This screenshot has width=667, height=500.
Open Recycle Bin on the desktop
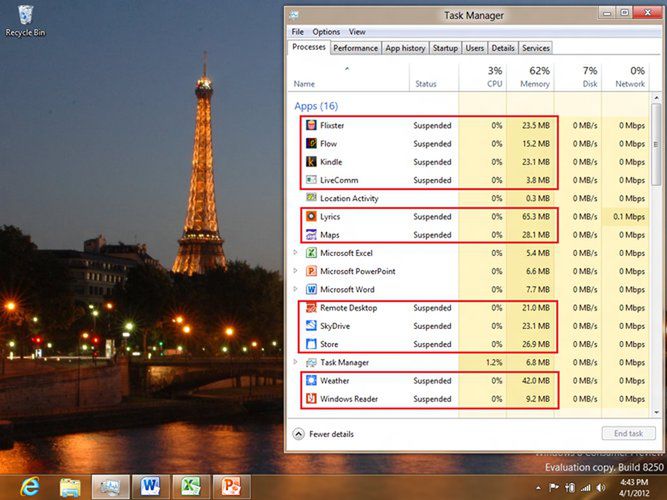pyautogui.click(x=25, y=20)
